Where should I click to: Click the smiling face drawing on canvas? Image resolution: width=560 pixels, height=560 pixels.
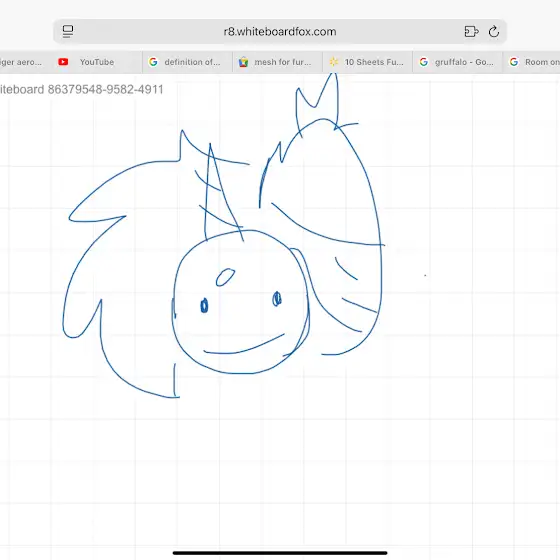point(240,302)
